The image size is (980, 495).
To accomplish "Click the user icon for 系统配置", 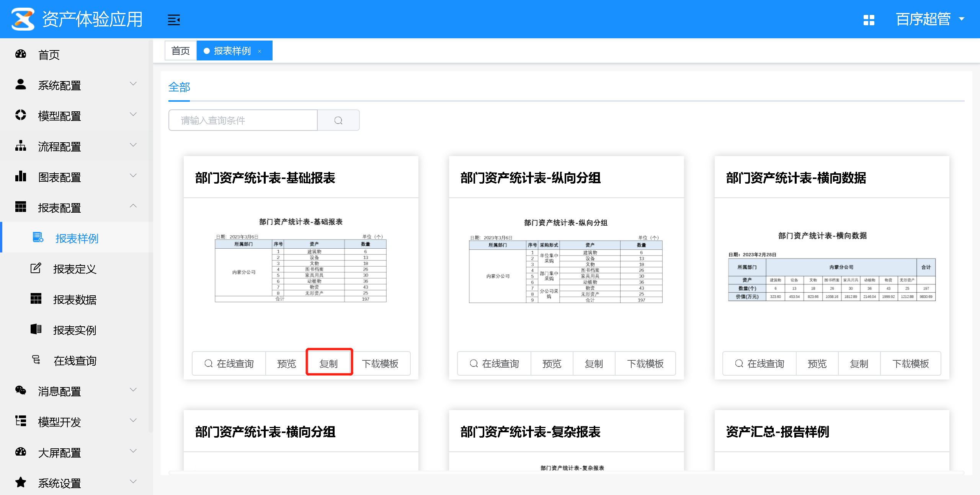I will tap(21, 85).
